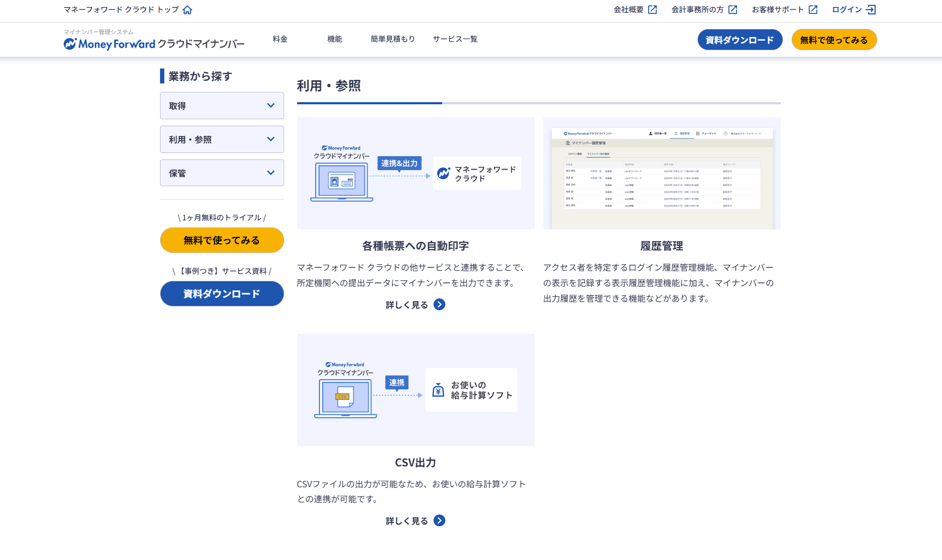Image resolution: width=942 pixels, height=560 pixels.
Task: Click arrow icon of 各種帳票への自動印字 詳しく見る
Action: coord(439,304)
